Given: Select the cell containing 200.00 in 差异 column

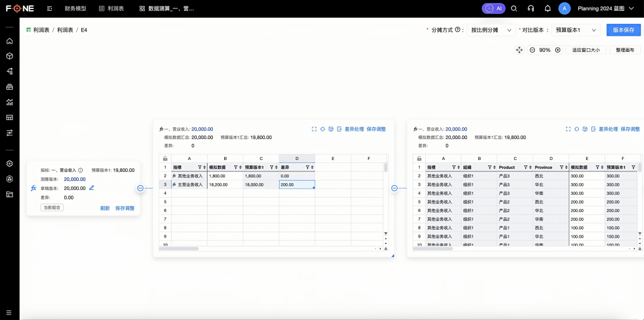Looking at the screenshot, I should (297, 184).
